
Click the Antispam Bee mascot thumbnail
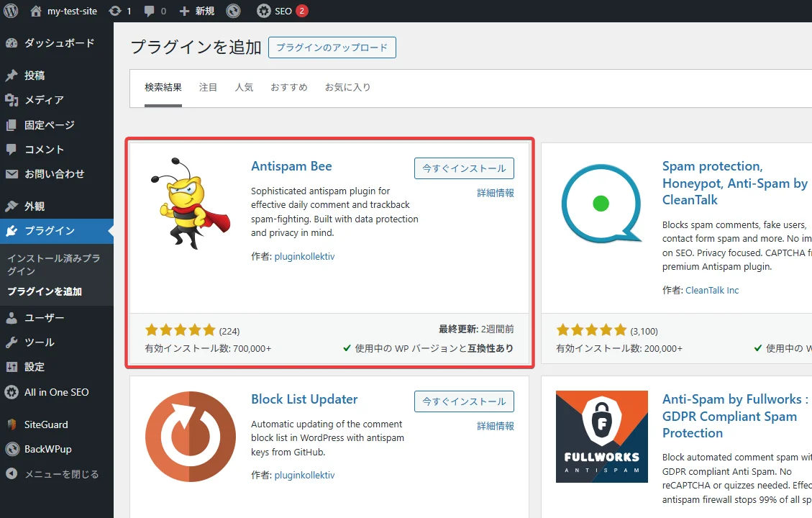point(191,204)
